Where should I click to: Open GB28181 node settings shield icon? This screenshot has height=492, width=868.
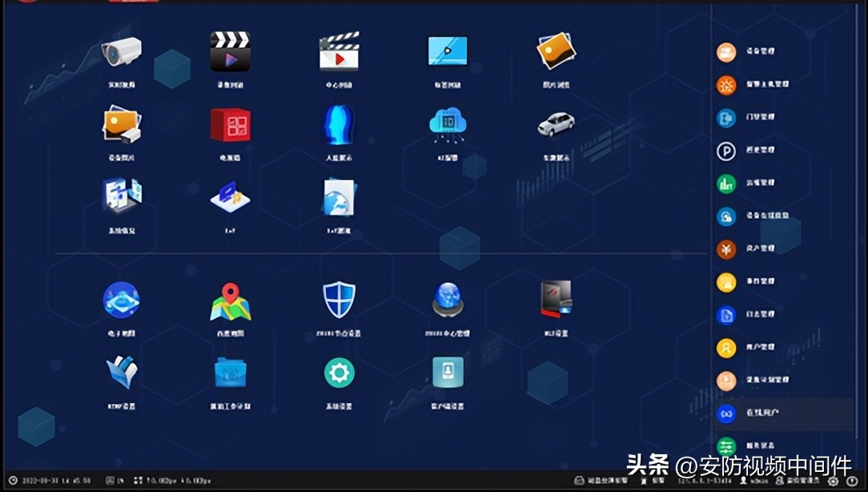[338, 300]
